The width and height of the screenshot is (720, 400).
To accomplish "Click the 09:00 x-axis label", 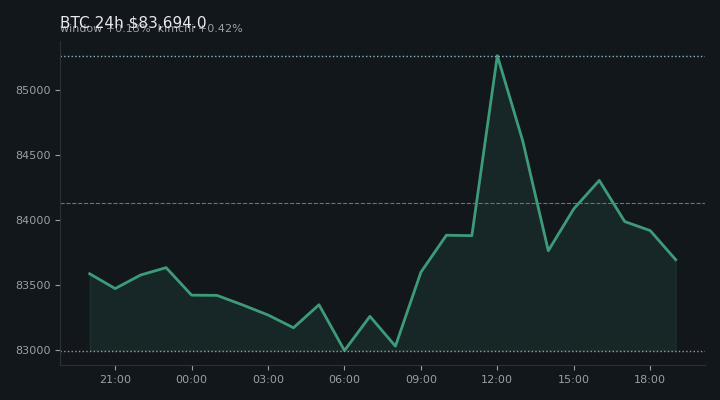I will [x=421, y=379].
